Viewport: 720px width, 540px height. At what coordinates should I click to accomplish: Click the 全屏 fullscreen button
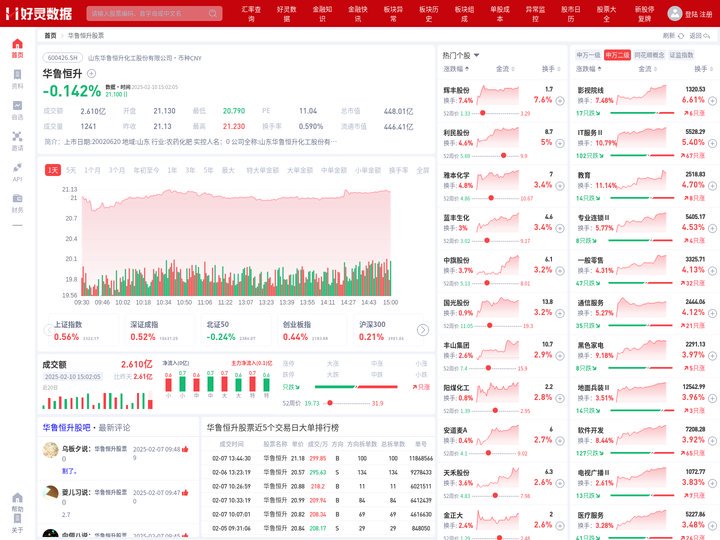click(423, 170)
